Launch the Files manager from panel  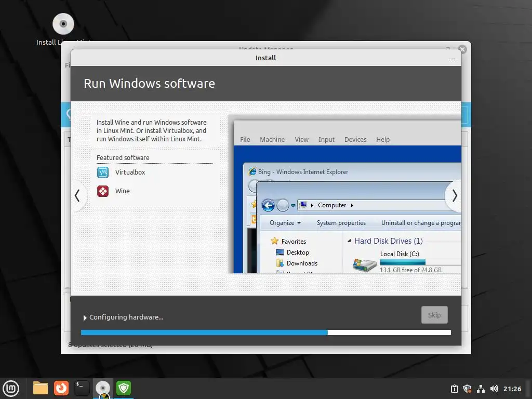coord(41,388)
